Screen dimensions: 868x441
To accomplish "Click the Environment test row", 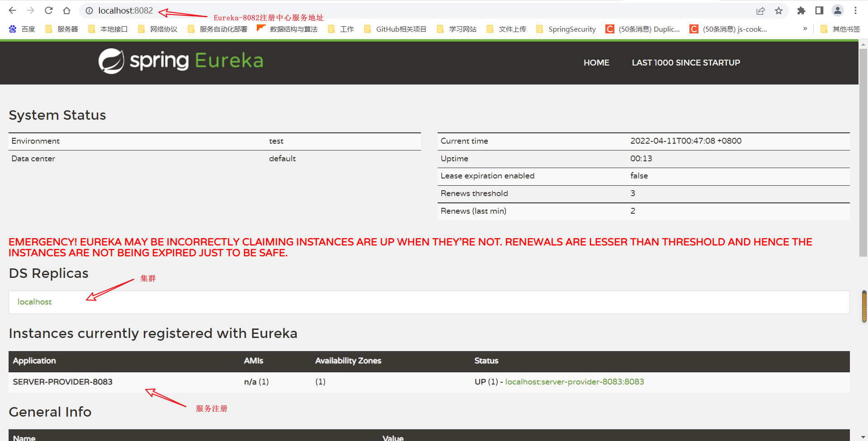I will pyautogui.click(x=215, y=141).
